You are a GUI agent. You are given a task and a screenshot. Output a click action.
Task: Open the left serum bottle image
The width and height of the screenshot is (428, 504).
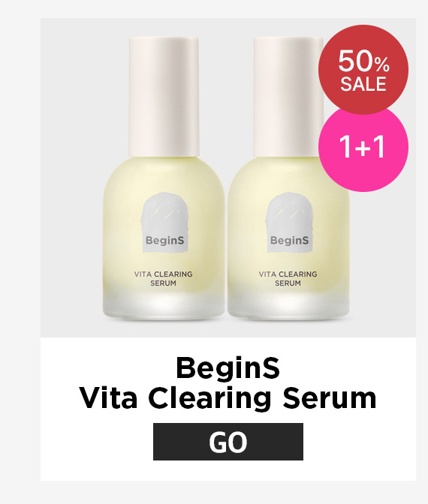[x=164, y=178]
